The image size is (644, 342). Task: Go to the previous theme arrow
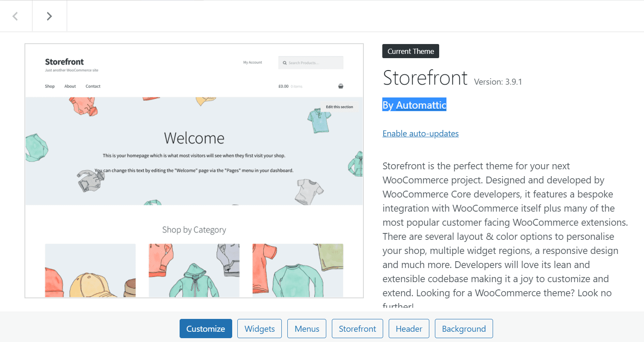[x=16, y=16]
